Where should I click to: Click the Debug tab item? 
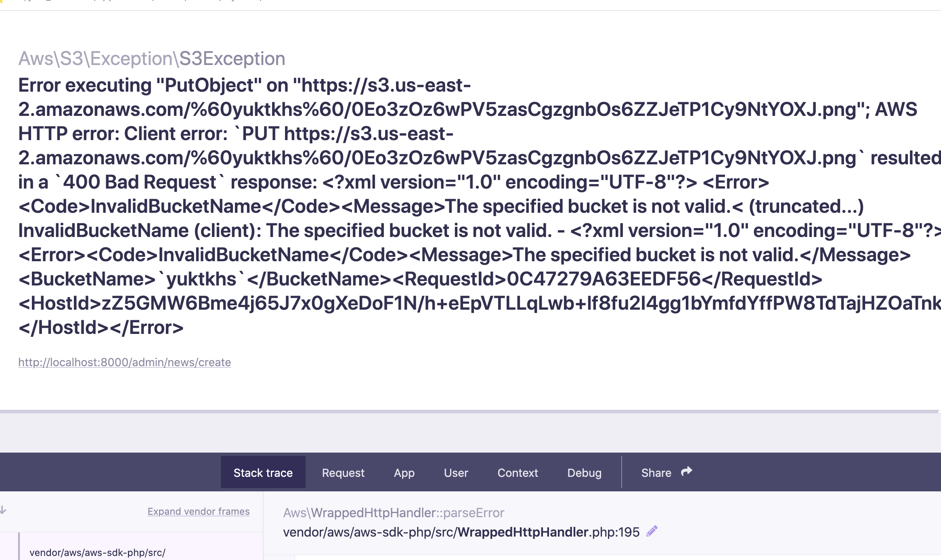tap(584, 472)
